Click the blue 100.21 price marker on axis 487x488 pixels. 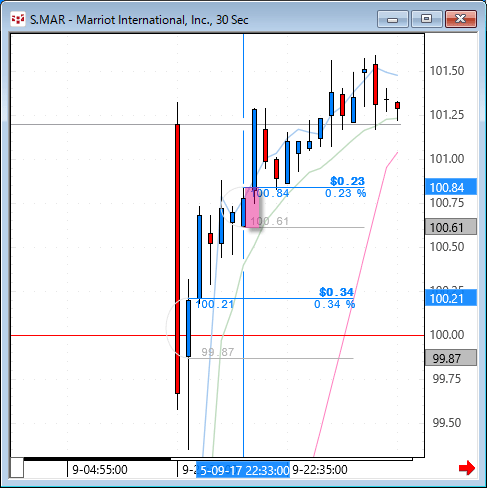point(451,298)
